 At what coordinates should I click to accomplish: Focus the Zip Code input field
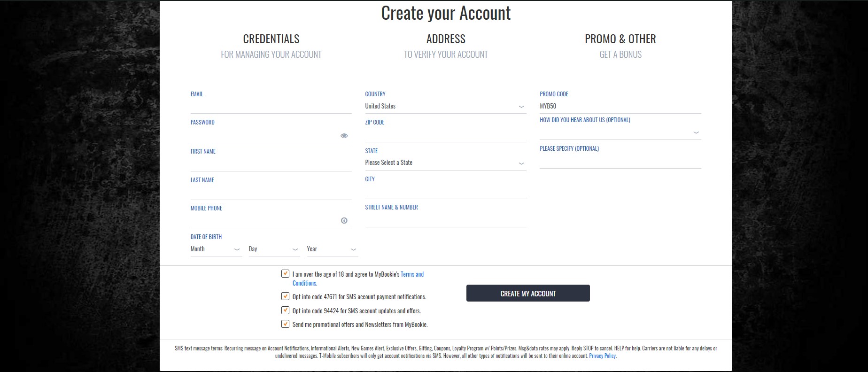(x=445, y=135)
